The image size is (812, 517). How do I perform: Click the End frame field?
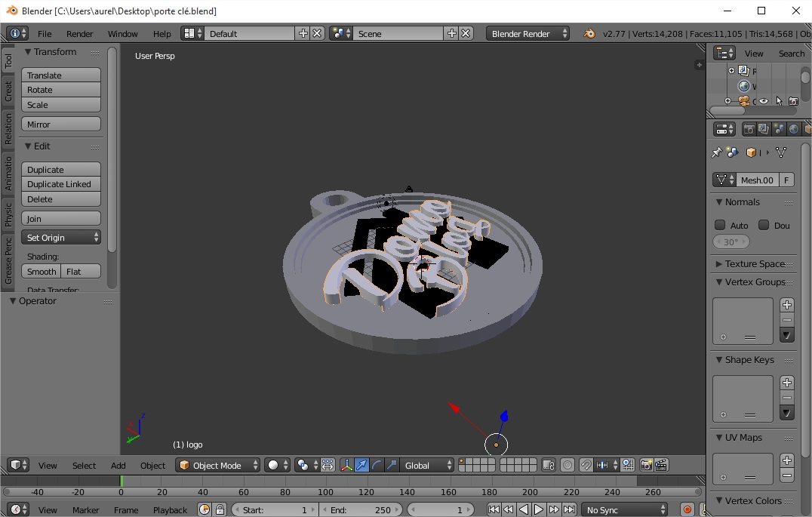pos(361,509)
